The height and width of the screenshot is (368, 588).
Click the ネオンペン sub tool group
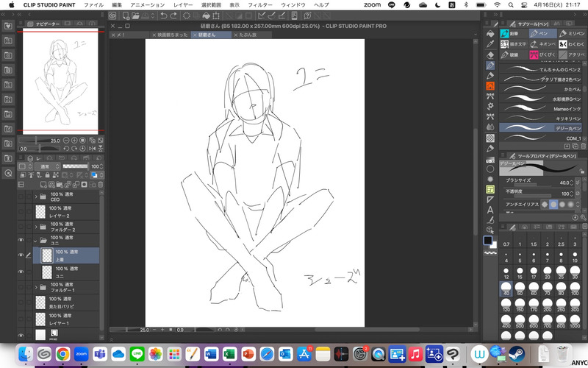click(x=542, y=43)
